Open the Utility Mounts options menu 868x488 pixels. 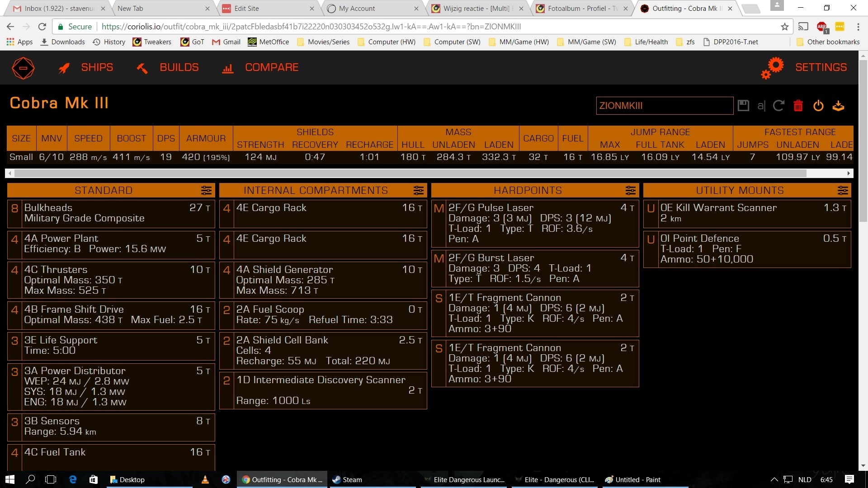coord(843,190)
